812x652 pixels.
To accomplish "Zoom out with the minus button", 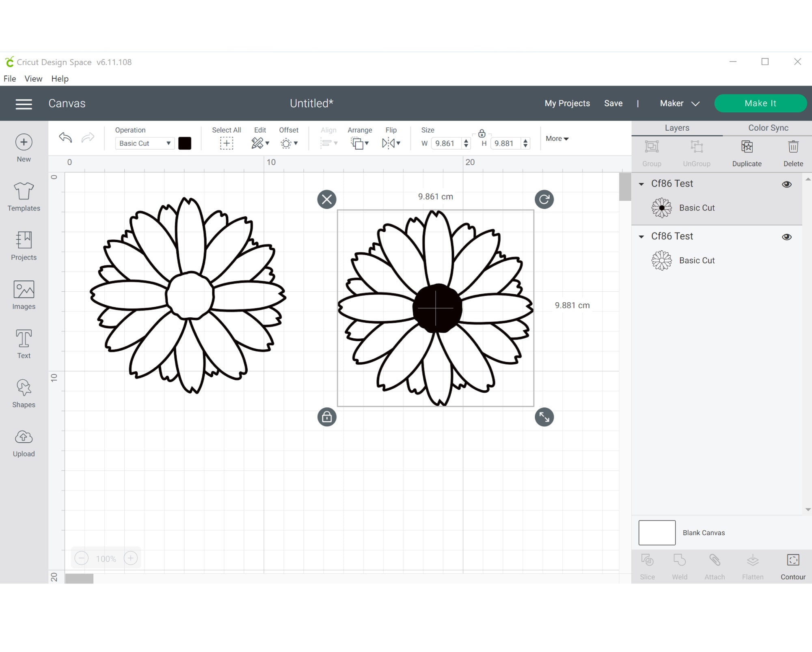I will click(82, 559).
